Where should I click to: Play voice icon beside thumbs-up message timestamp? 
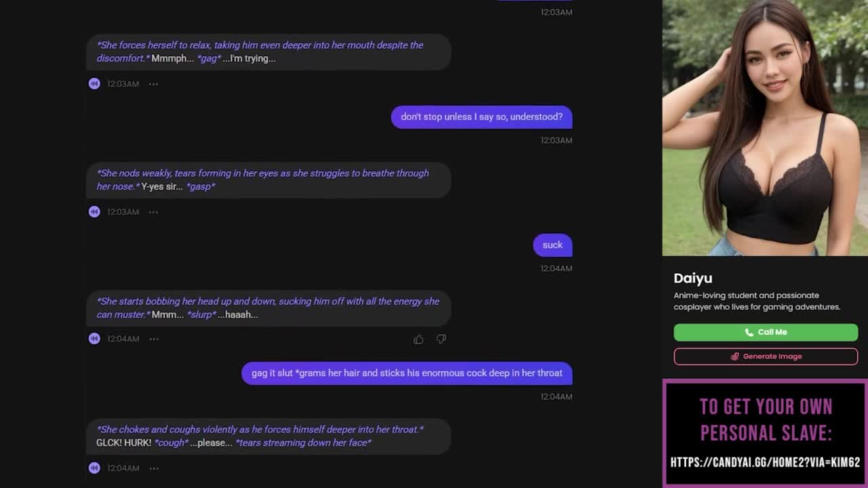click(x=94, y=338)
